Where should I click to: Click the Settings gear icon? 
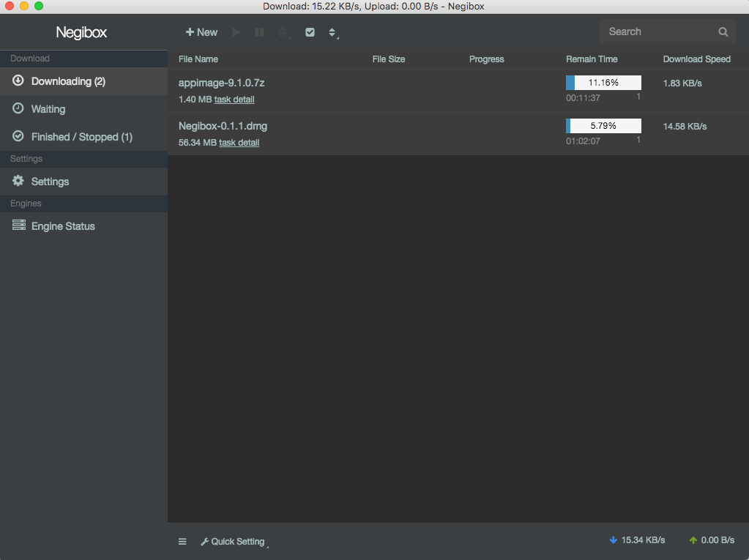point(18,181)
